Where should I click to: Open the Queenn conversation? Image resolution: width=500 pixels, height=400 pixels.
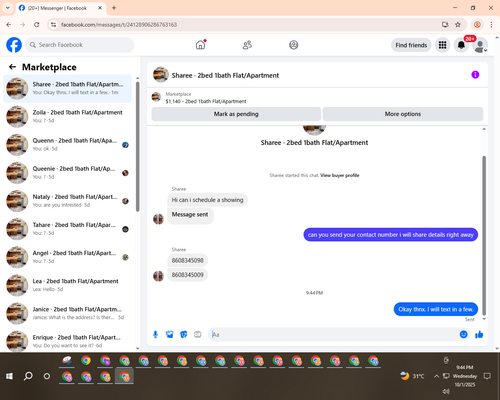click(x=67, y=145)
